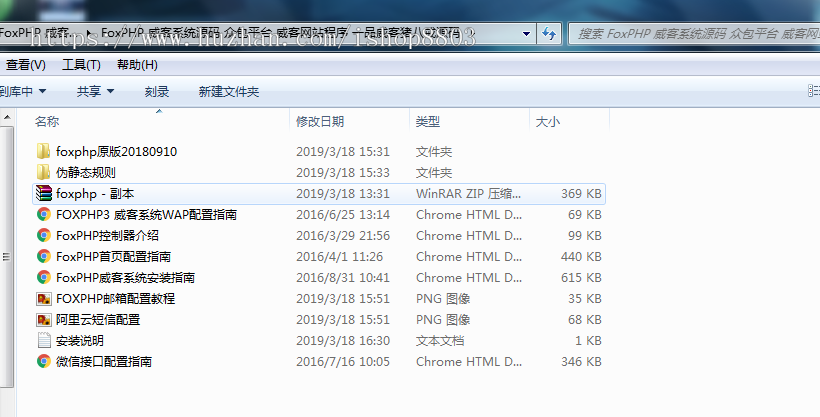Click breadcrumb FoxPHP 威客系统源码 众包平台 segment
The image size is (820, 417).
point(281,33)
